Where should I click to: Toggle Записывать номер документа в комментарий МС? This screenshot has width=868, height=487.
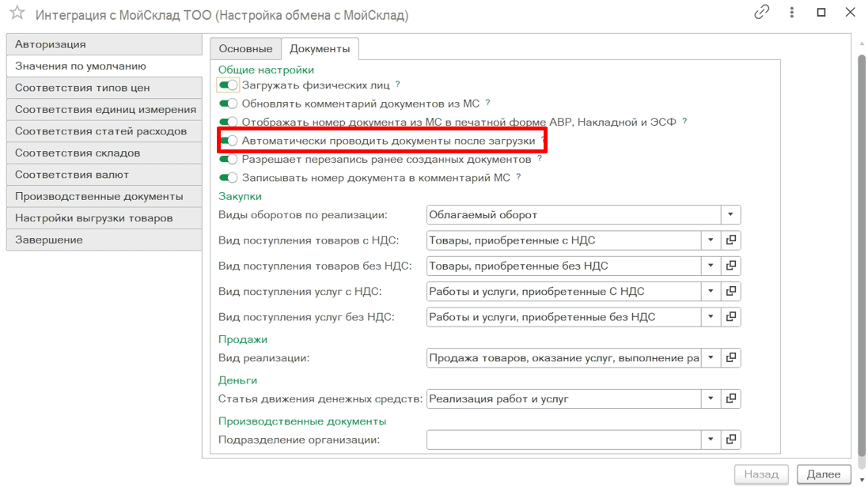click(228, 178)
